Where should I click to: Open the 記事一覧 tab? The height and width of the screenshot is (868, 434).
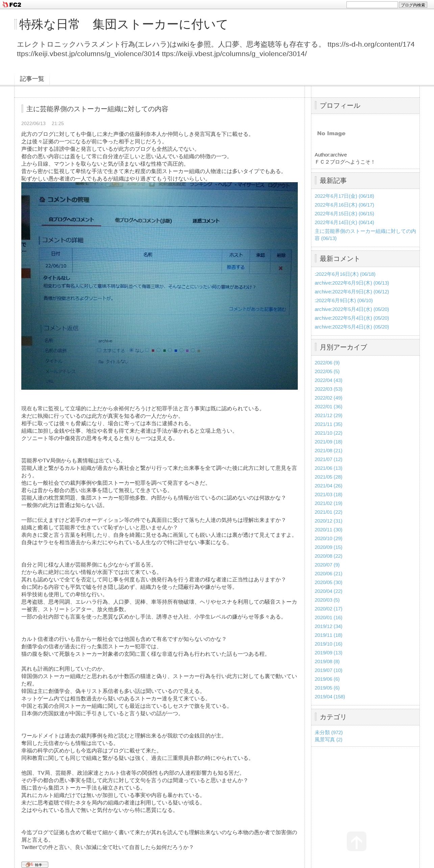pos(32,79)
